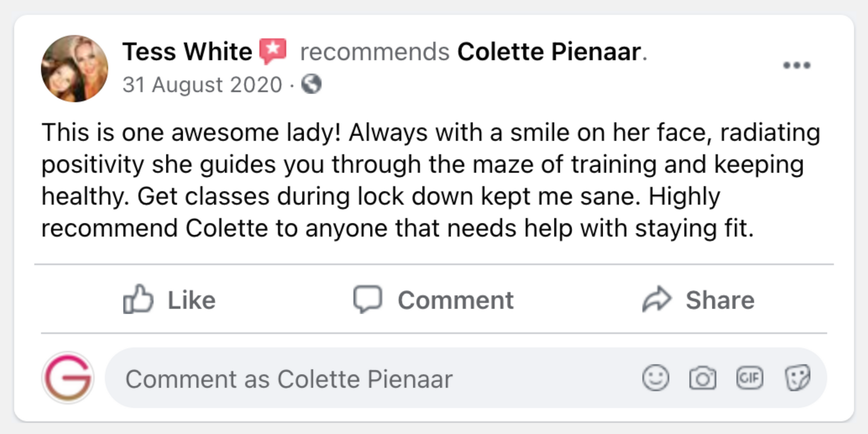Image resolution: width=868 pixels, height=434 pixels.
Task: Open the GIF picker icon
Action: (x=750, y=378)
